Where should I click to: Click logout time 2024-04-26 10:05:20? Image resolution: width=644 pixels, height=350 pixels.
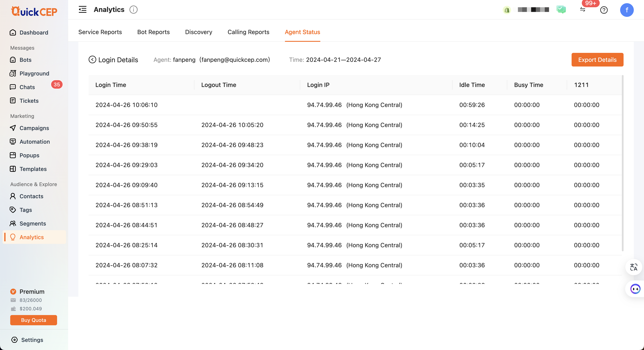pyautogui.click(x=232, y=125)
